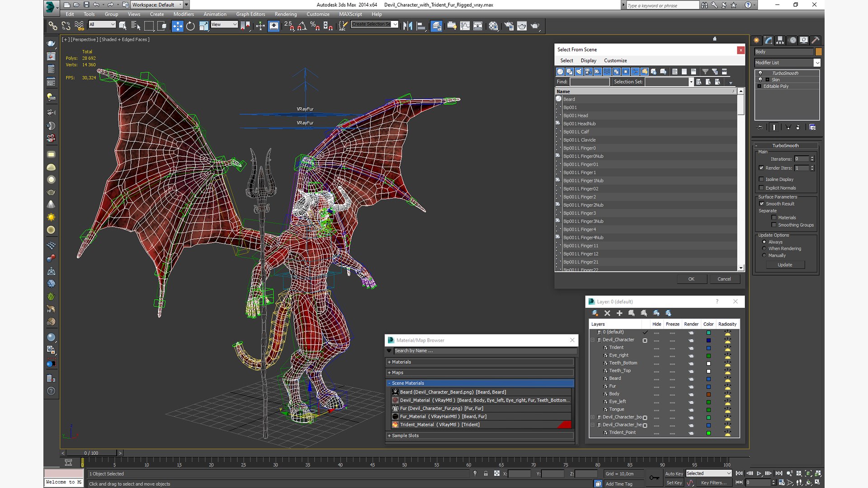Click Configure Modifier Sets icon

tap(812, 127)
